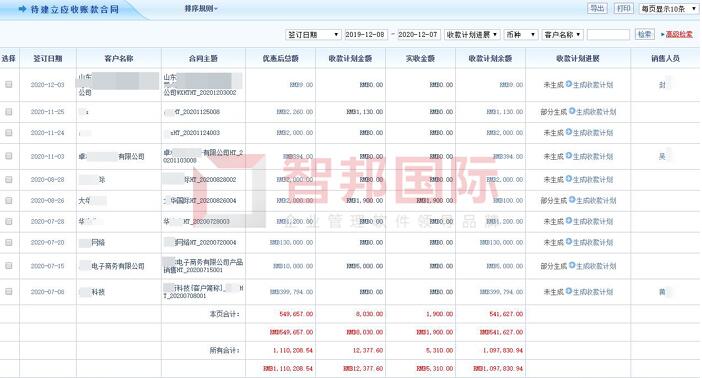Click generate plan icon in 2020-08-26 row

coord(572,200)
